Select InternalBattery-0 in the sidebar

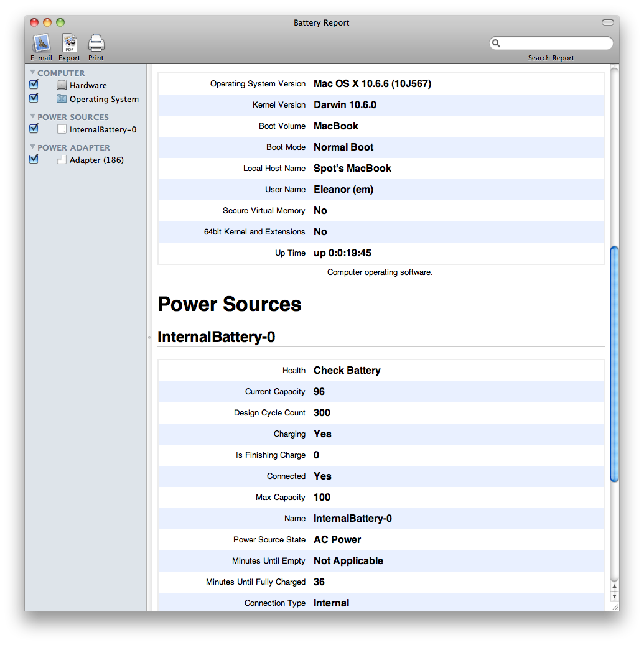point(103,129)
